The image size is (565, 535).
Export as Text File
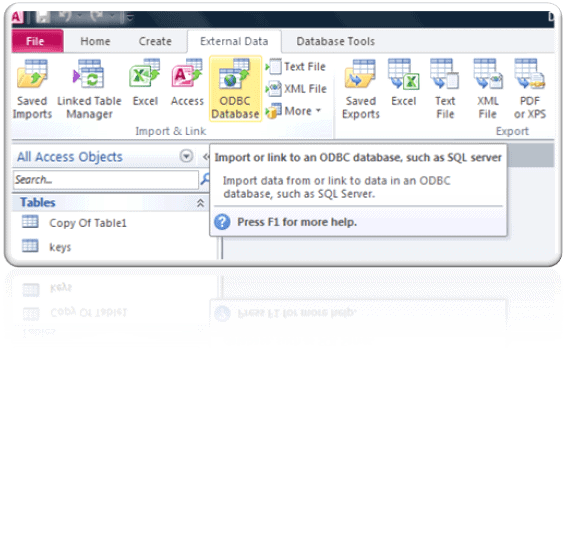click(445, 89)
